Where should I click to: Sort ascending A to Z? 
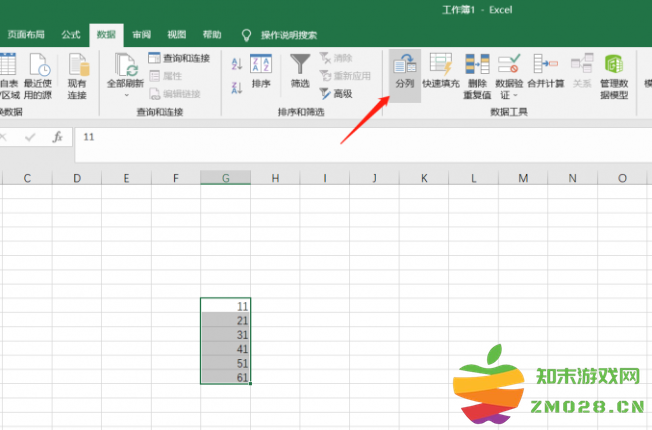[x=237, y=64]
